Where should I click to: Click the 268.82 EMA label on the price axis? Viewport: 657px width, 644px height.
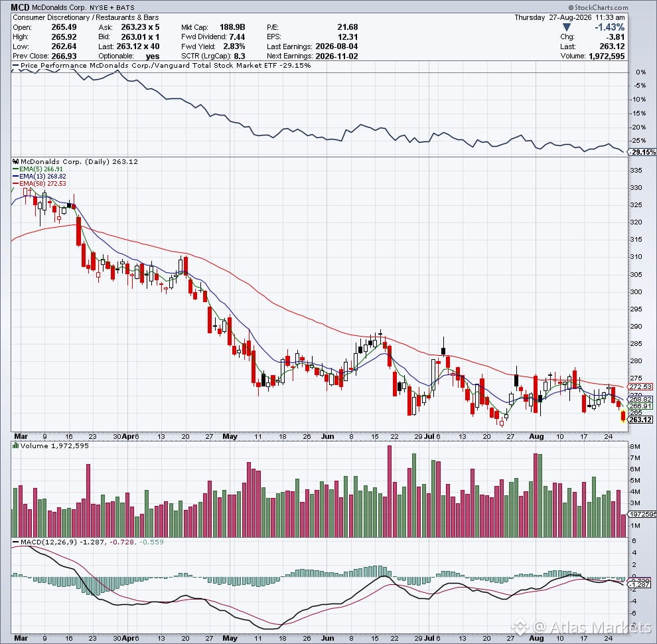640,399
